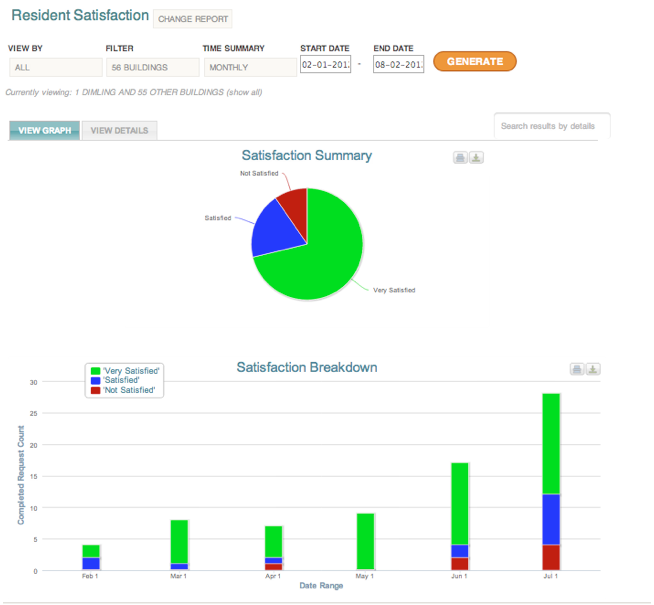Click the 'Not Satisfied' pie label
Screen dimensions: 654x605
coord(259,173)
